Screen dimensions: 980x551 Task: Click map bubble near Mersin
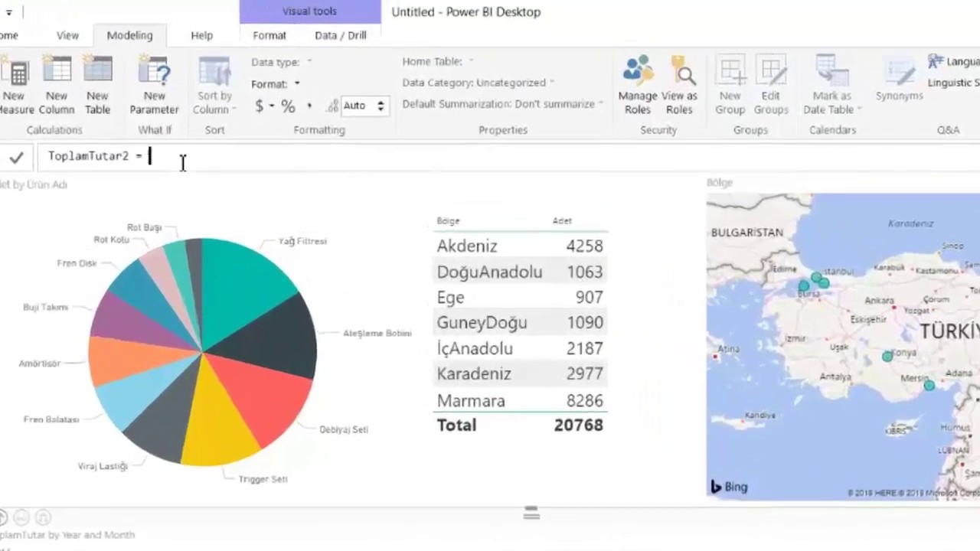click(x=929, y=386)
